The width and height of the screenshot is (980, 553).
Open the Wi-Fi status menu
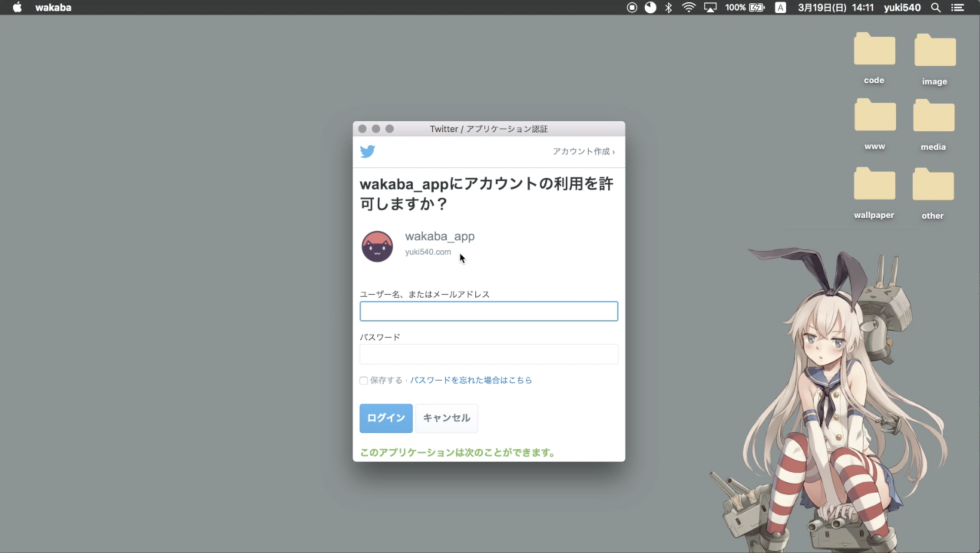point(689,8)
